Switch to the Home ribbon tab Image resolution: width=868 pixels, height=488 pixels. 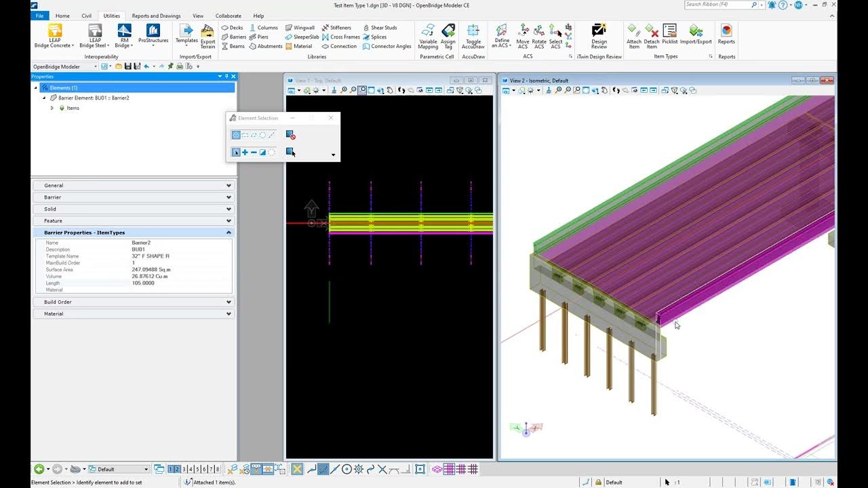(62, 16)
